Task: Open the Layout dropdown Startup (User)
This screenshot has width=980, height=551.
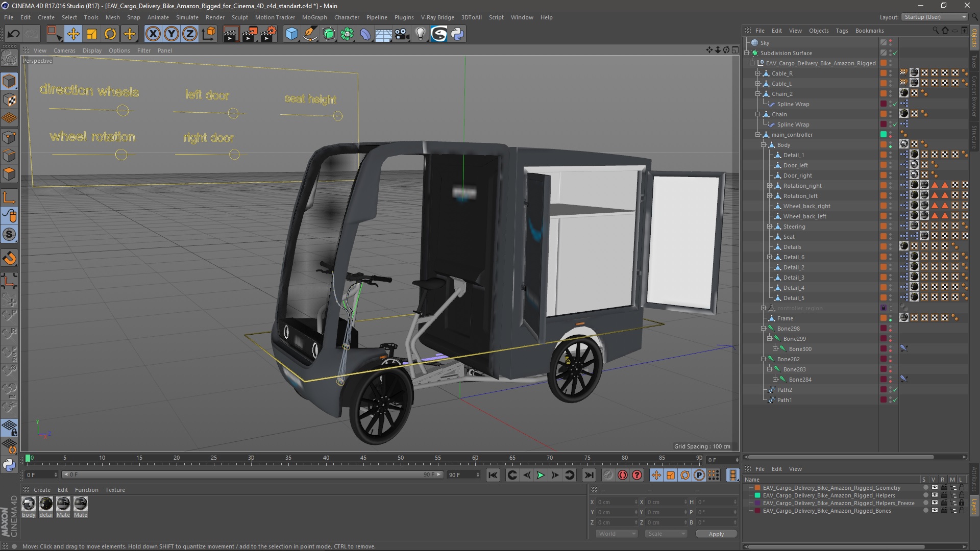Action: click(935, 17)
